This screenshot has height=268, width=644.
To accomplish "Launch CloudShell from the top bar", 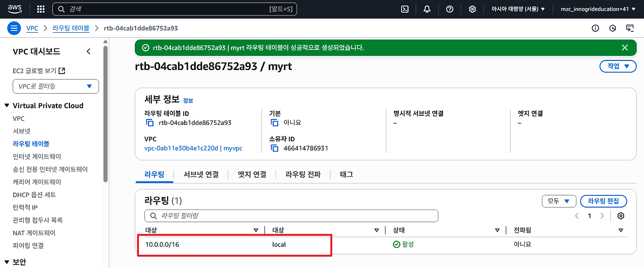I will [405, 9].
